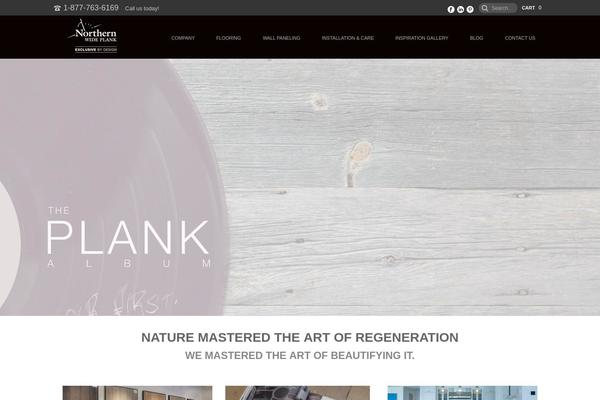Open the Contact Us page

click(520, 38)
